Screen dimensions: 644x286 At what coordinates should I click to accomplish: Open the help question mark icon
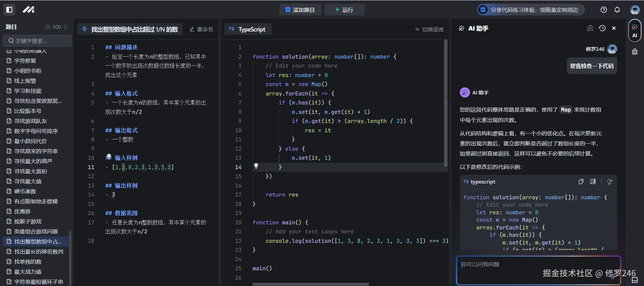click(x=604, y=10)
